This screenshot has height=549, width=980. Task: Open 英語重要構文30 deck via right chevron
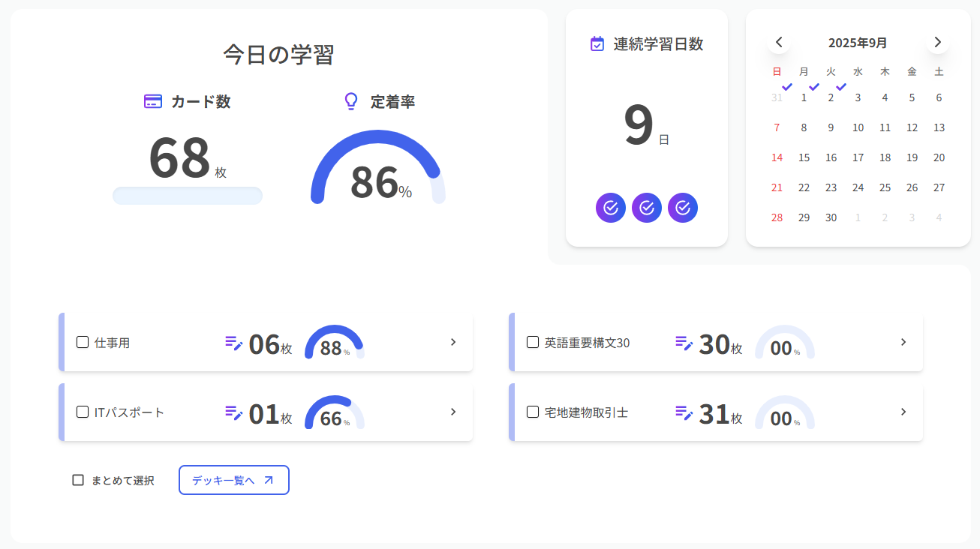point(903,342)
